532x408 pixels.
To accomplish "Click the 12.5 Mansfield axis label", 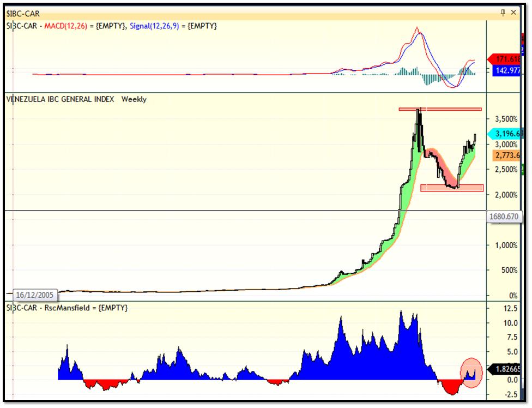I will click(x=511, y=309).
